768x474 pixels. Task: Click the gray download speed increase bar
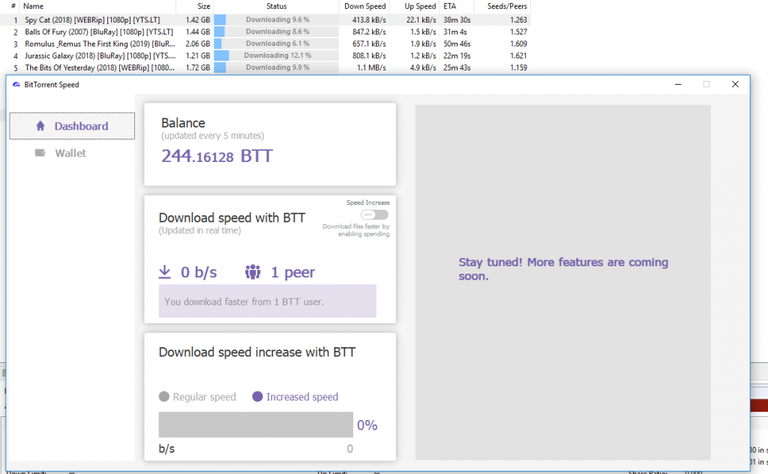256,425
